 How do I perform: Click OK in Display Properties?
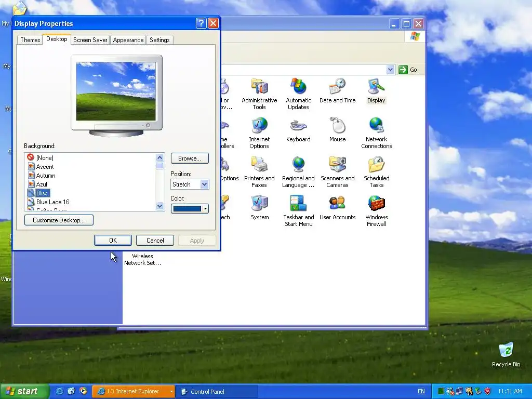[x=113, y=240]
